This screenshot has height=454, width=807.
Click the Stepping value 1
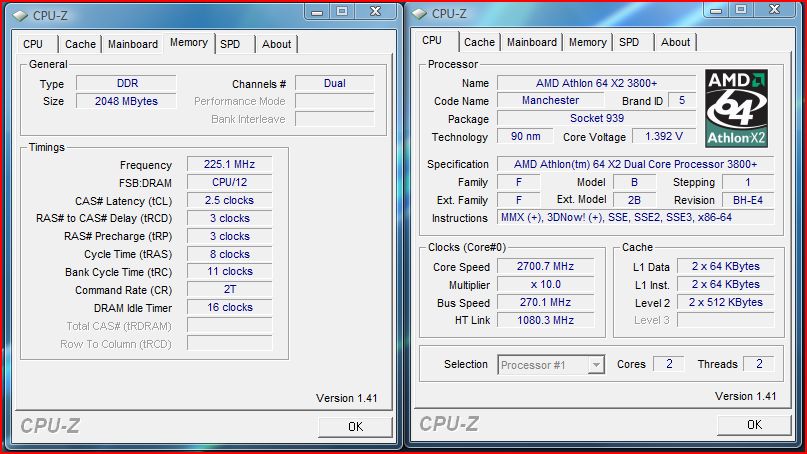tap(748, 182)
